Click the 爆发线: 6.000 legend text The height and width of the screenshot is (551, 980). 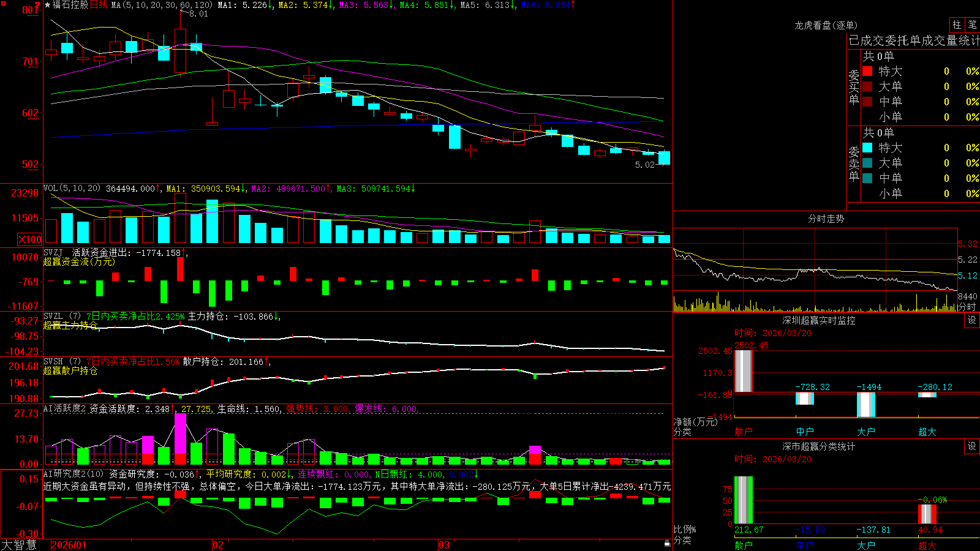click(386, 409)
